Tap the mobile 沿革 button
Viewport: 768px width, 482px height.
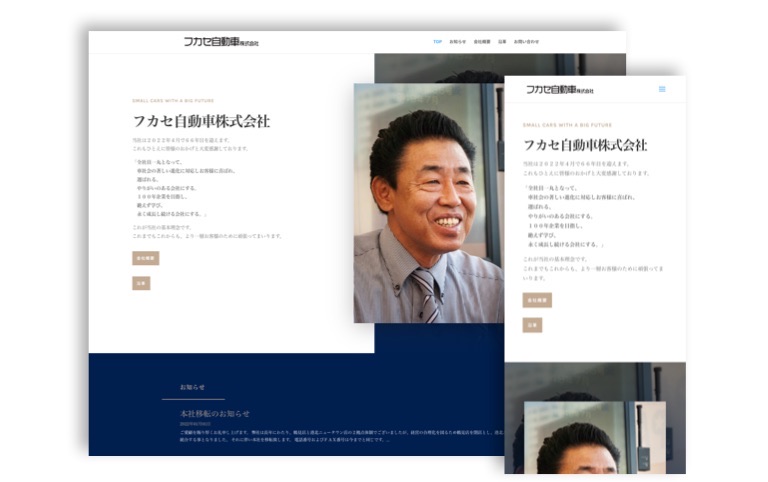click(532, 325)
